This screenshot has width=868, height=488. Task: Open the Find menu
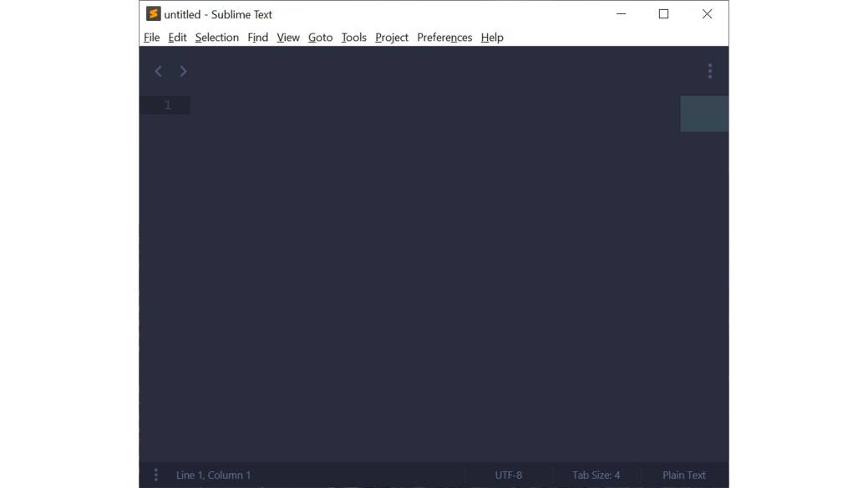point(257,38)
